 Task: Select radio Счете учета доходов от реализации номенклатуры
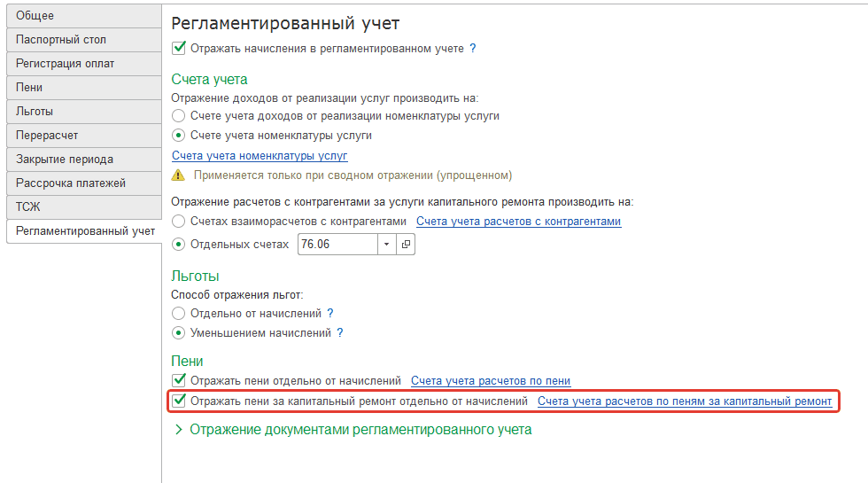[x=178, y=116]
